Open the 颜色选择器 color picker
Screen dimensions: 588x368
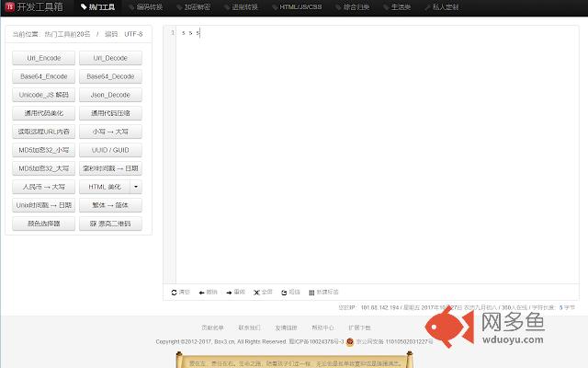[x=43, y=223]
